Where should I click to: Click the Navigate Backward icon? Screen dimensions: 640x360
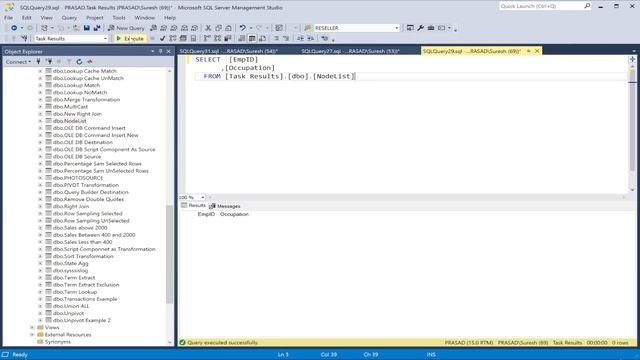14,28
